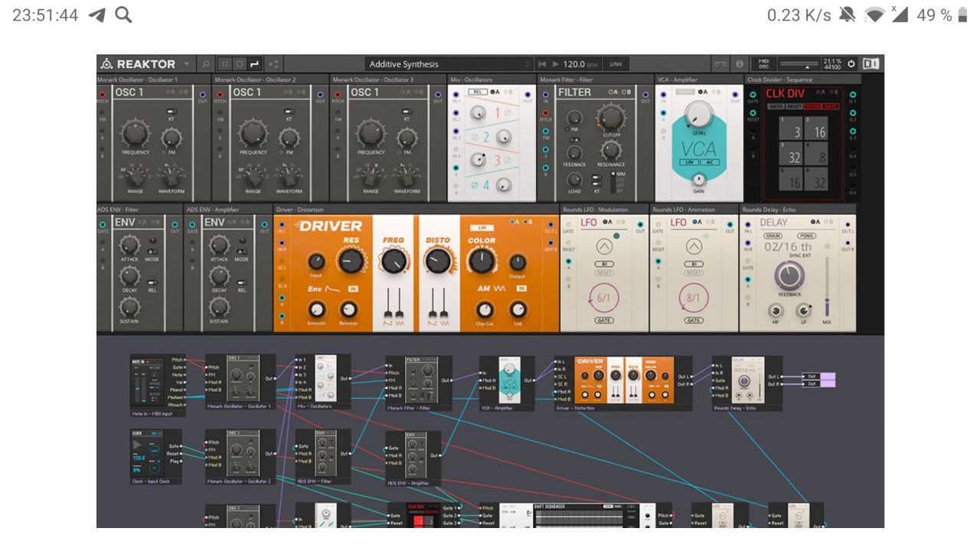Click the first FREQ fader on Driver
The width and height of the screenshot is (980, 551).
click(388, 303)
